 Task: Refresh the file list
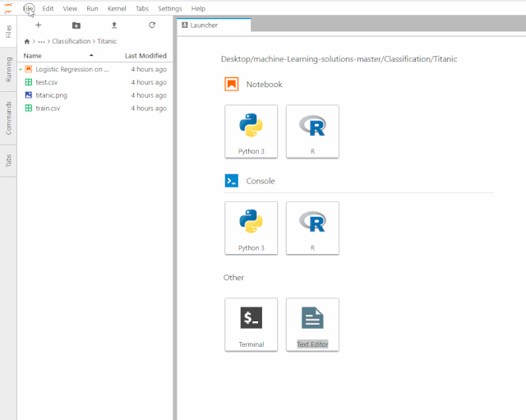(x=152, y=25)
